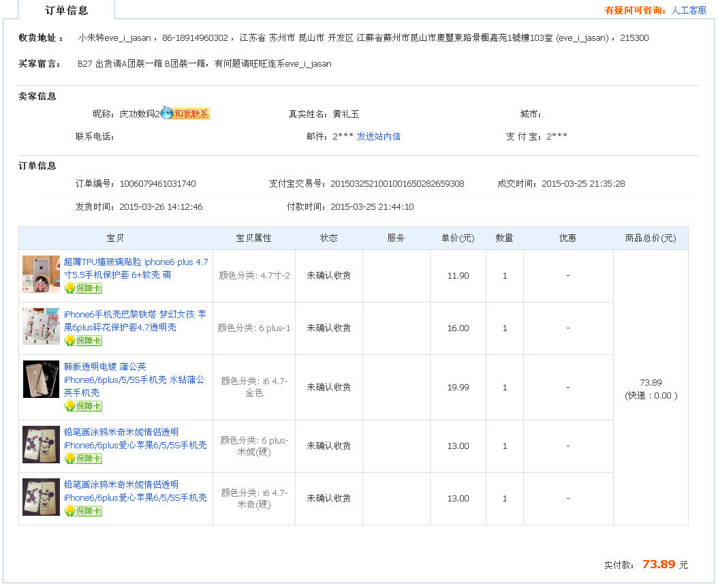Click 保障卡 badge under 米奇(硬) product row
Screen dimensions: 718x588
pos(83,511)
